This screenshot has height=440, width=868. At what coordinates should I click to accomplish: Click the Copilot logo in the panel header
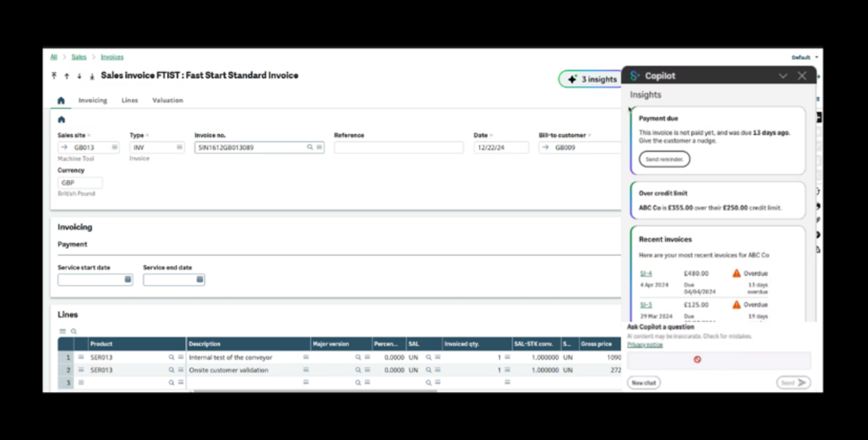point(634,75)
